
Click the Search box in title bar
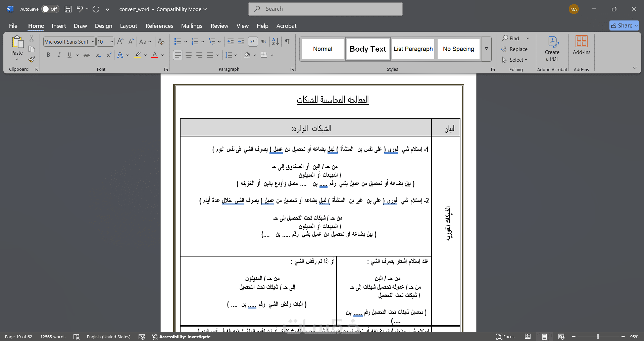[326, 9]
